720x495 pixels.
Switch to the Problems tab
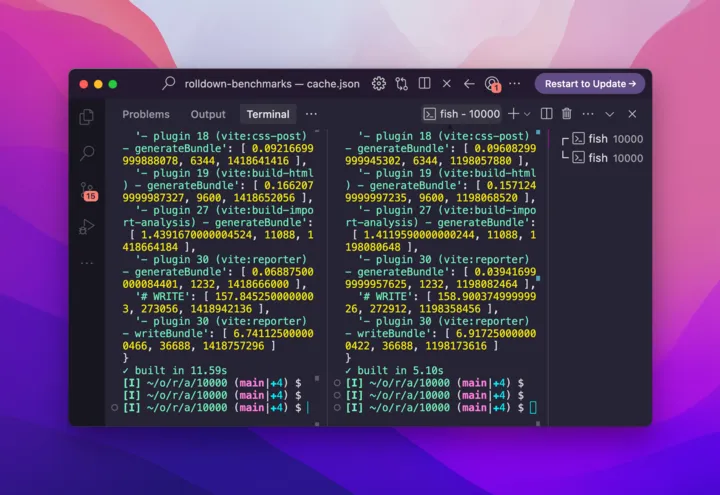click(x=146, y=114)
